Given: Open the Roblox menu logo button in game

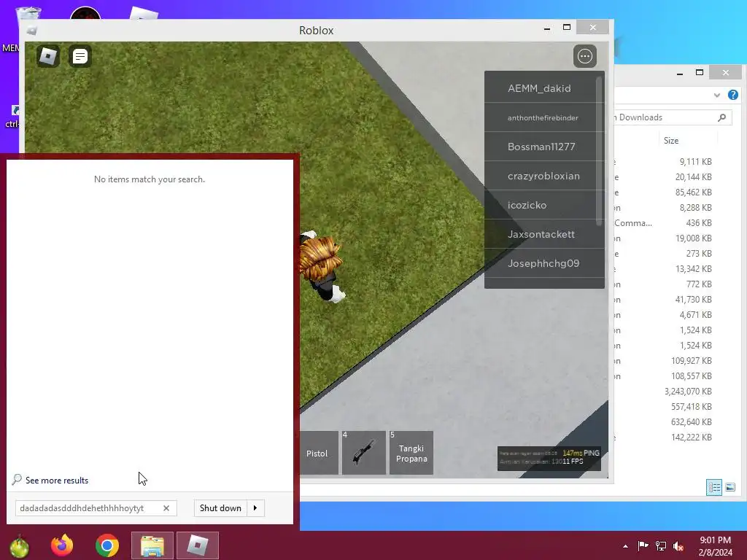Looking at the screenshot, I should 48,56.
